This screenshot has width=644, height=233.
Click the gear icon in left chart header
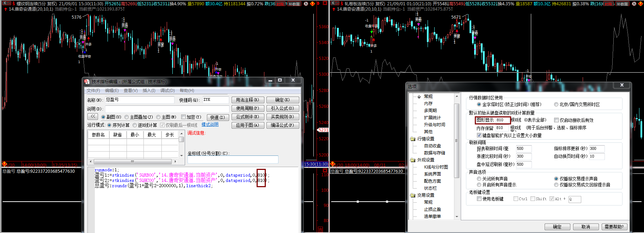[306, 4]
